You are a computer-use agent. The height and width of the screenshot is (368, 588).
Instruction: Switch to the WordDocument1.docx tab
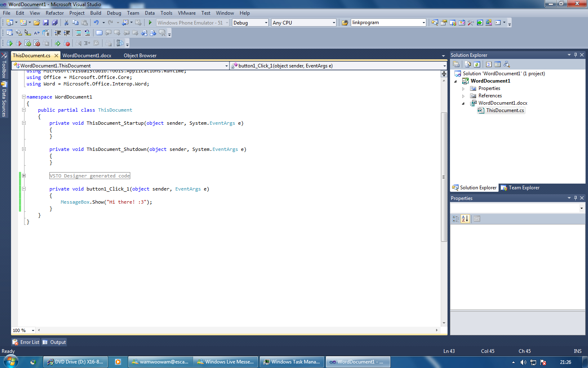tap(87, 56)
